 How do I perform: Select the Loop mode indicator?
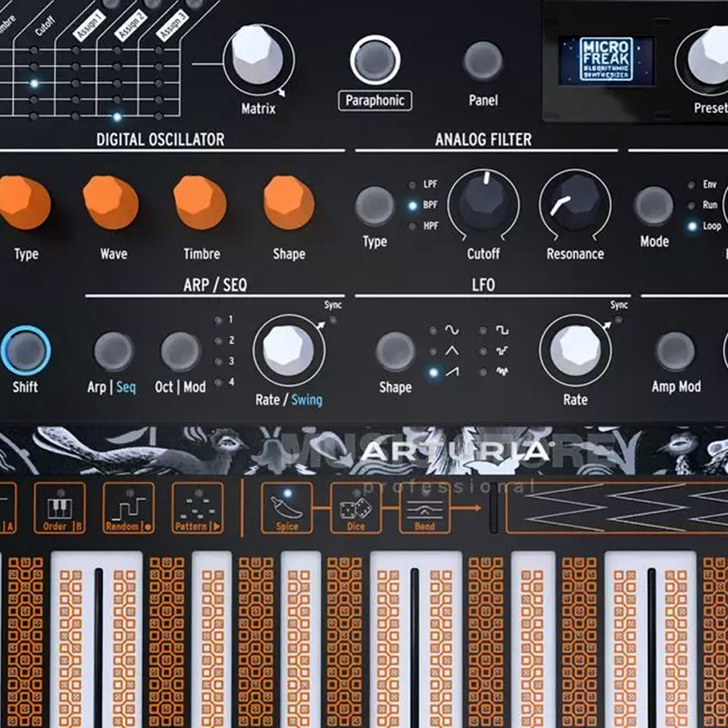[x=692, y=226]
